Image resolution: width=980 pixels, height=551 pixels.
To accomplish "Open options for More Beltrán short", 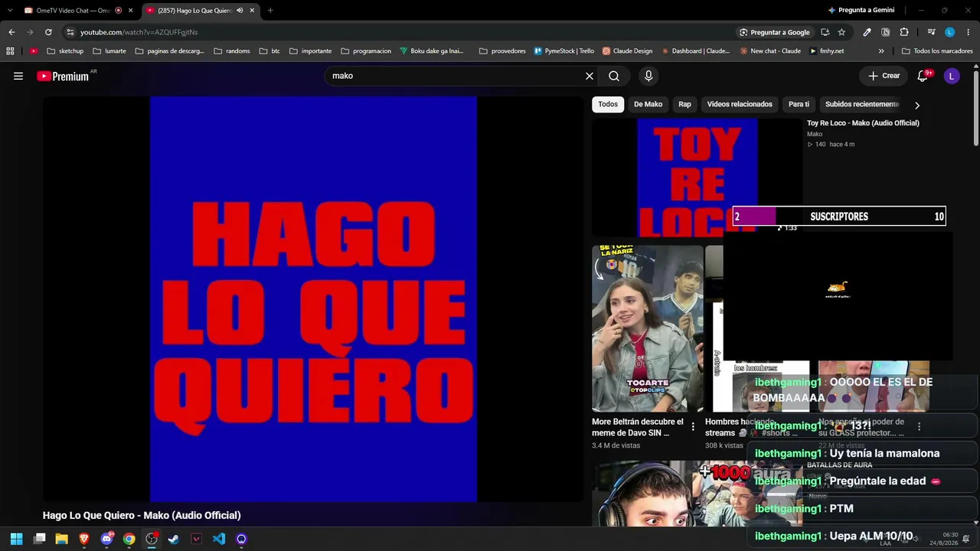I will click(693, 426).
